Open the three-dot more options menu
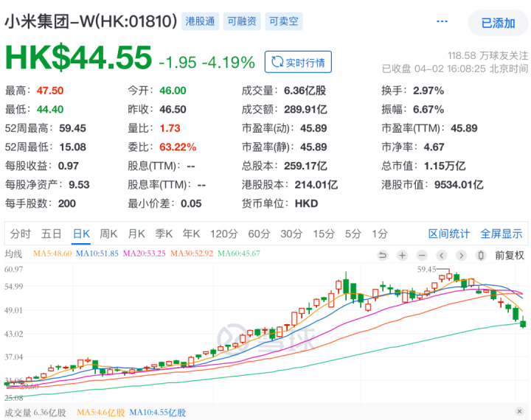Image resolution: width=531 pixels, height=420 pixels. [442, 21]
